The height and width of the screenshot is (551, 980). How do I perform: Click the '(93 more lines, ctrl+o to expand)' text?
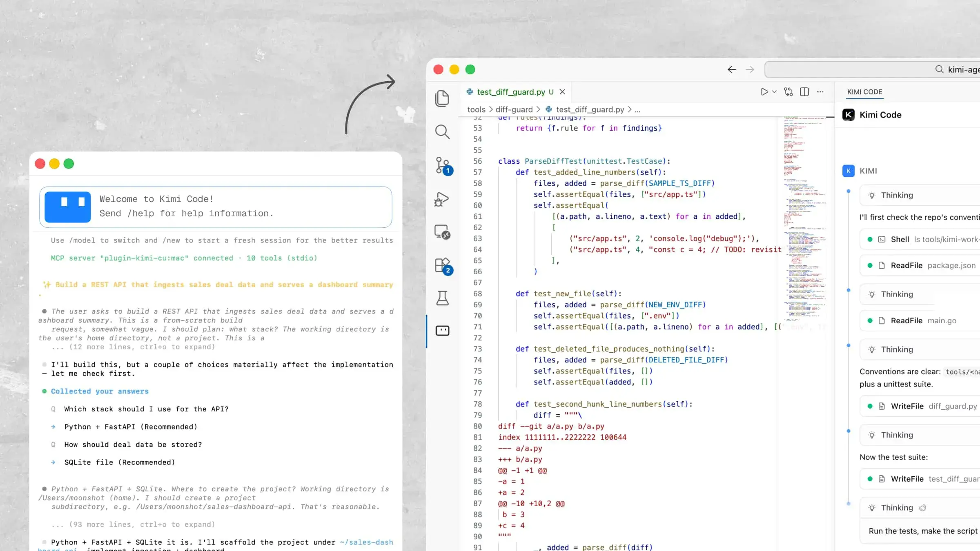coord(142,524)
